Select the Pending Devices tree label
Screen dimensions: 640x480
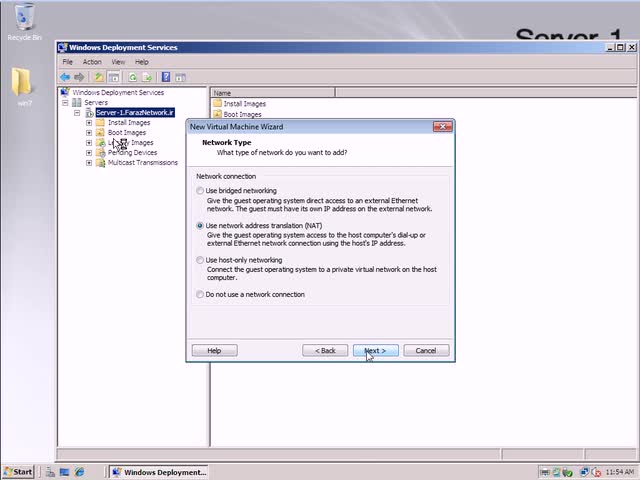(x=132, y=153)
